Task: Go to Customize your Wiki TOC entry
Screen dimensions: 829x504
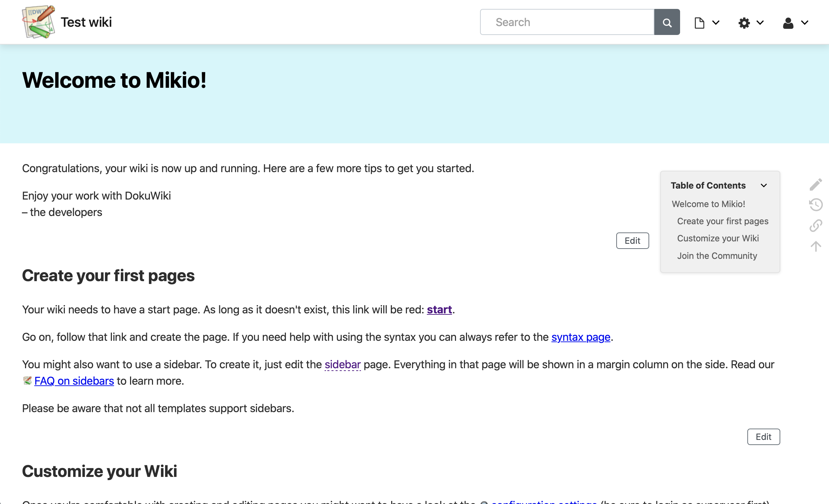Action: click(x=718, y=238)
